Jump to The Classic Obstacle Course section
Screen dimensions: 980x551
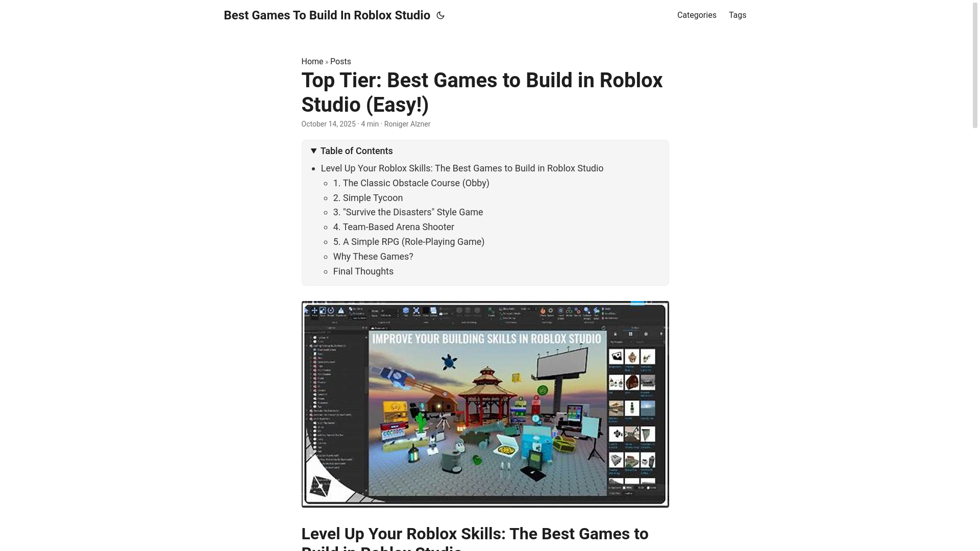click(x=411, y=183)
